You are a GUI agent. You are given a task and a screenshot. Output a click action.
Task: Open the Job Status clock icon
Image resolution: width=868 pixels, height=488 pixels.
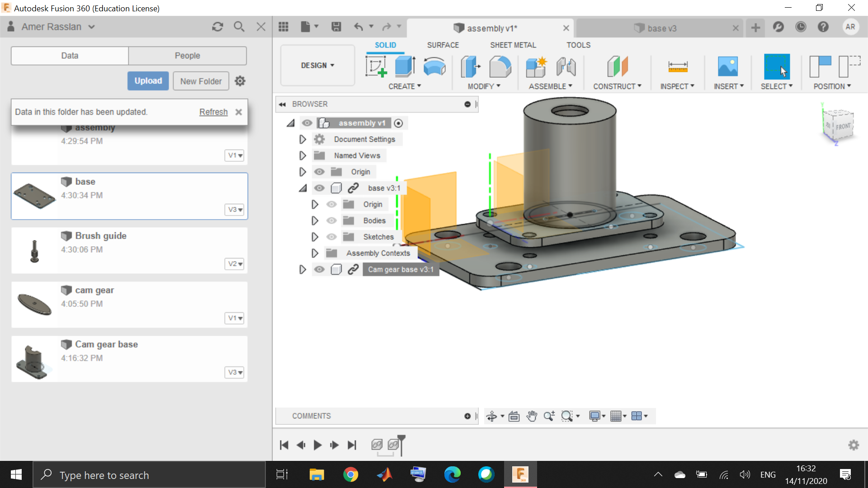click(x=801, y=27)
